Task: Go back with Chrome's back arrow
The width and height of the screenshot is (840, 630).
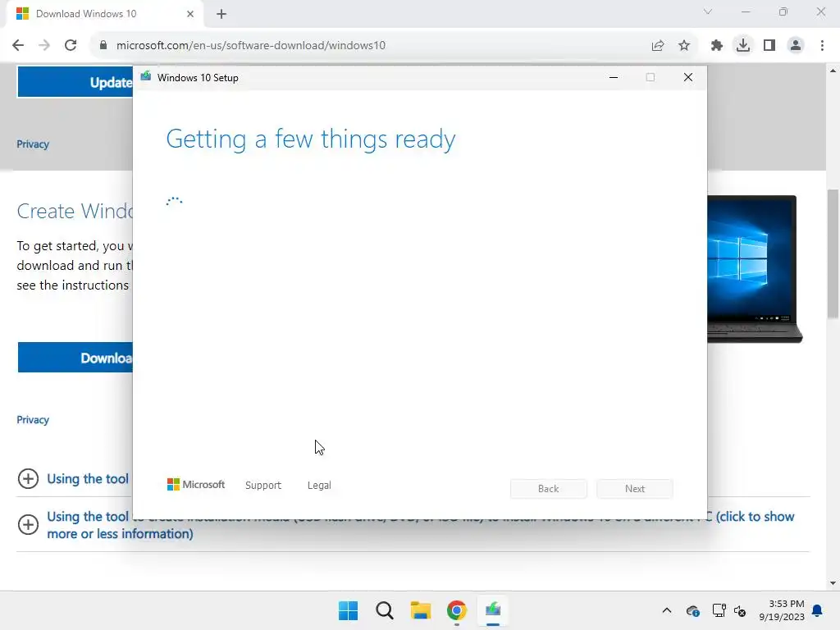Action: tap(18, 46)
